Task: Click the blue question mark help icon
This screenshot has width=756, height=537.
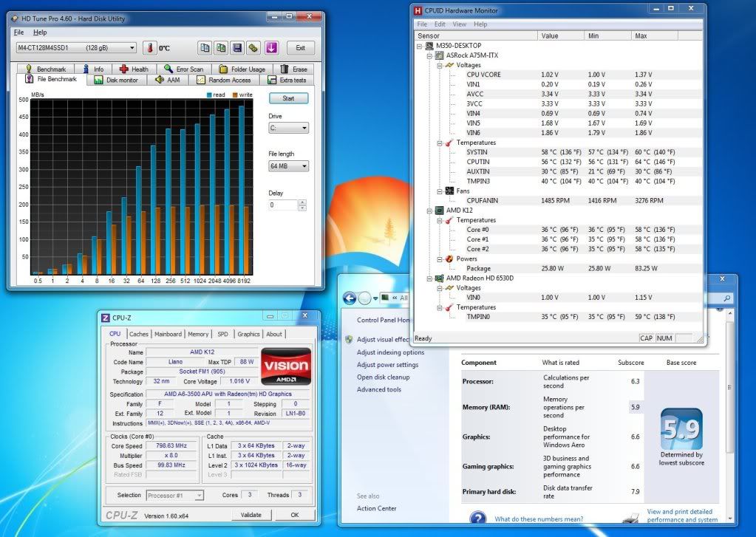Action: click(477, 519)
